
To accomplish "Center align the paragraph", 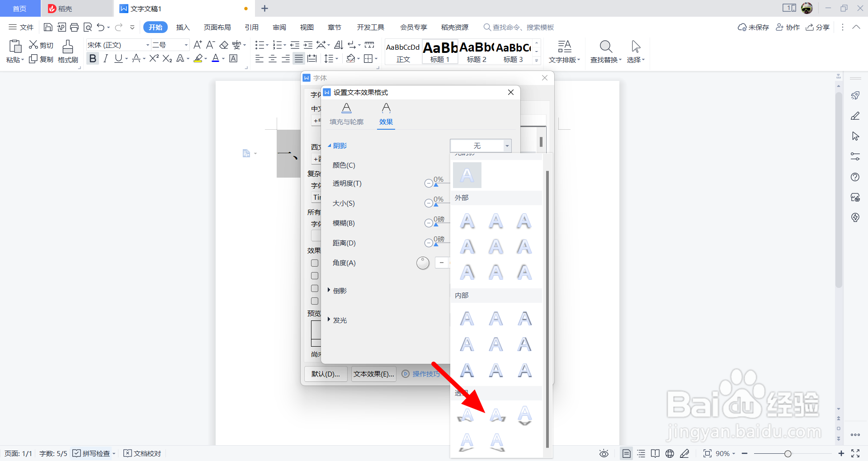I will point(273,59).
